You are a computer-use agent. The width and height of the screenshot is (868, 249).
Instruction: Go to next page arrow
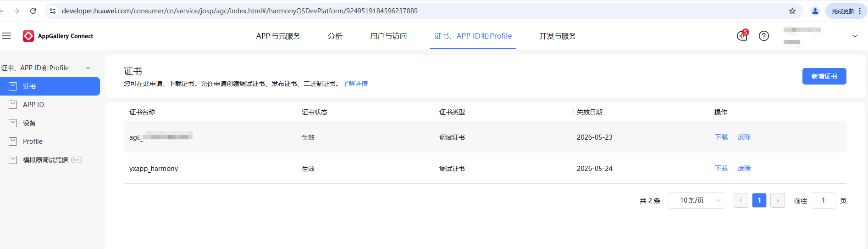pyautogui.click(x=778, y=200)
